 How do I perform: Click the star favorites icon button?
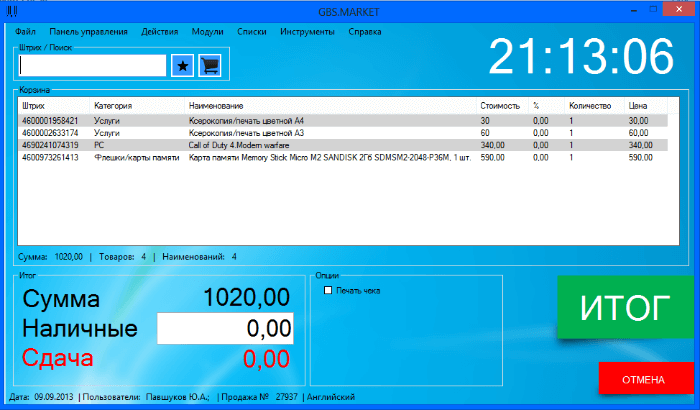point(182,66)
